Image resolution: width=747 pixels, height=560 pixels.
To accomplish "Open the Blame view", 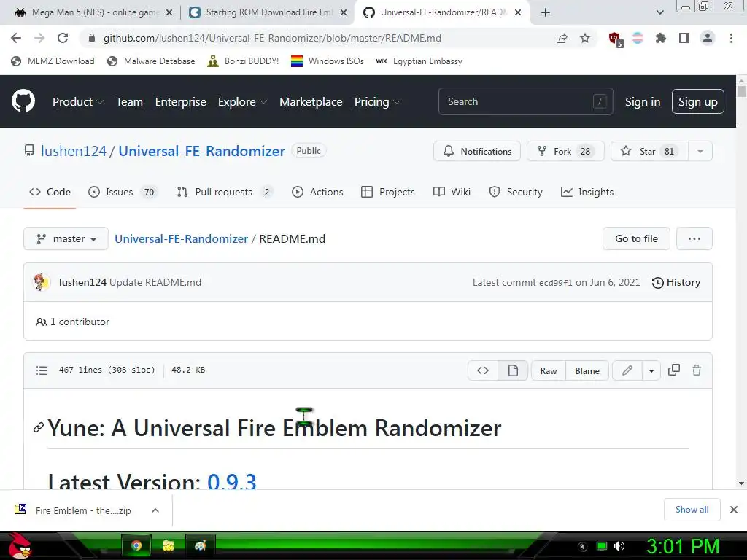I will pyautogui.click(x=587, y=370).
